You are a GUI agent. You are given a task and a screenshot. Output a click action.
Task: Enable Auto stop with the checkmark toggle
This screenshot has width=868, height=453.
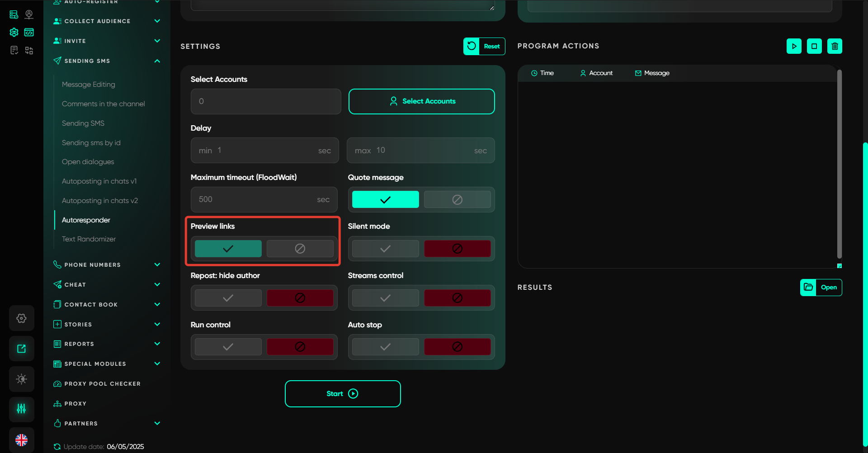pos(385,347)
